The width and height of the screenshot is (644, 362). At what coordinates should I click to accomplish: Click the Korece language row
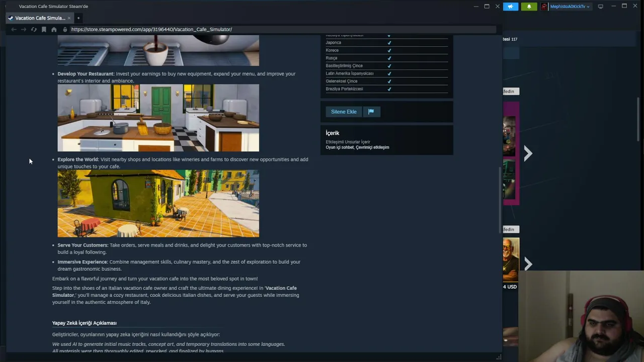coord(386,50)
